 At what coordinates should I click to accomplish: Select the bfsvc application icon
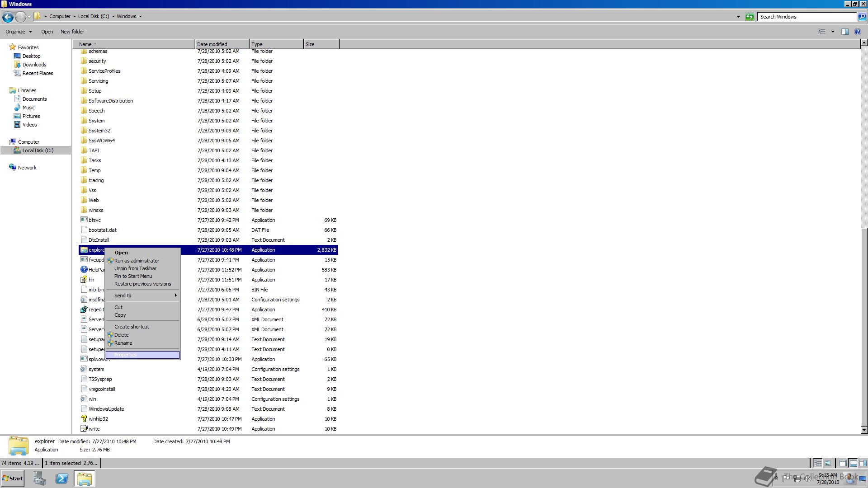click(84, 220)
